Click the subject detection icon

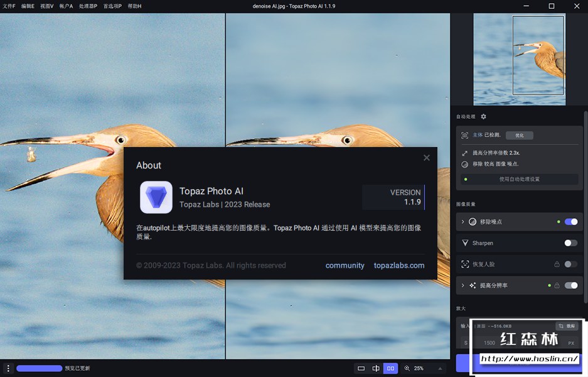tap(464, 135)
